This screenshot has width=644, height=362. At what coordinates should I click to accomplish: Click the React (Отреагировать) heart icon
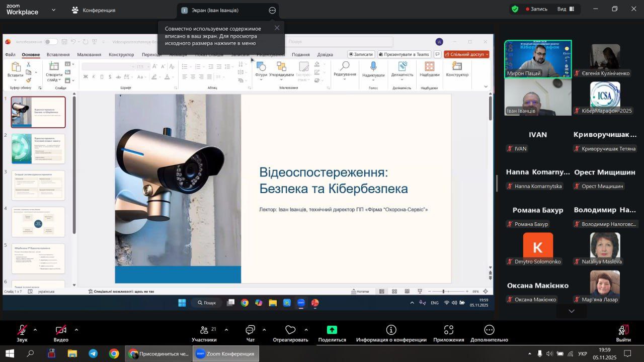[x=290, y=330]
